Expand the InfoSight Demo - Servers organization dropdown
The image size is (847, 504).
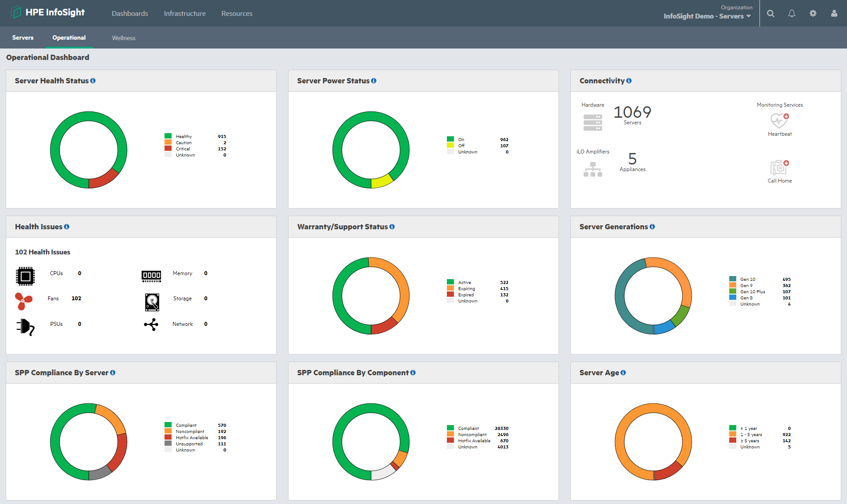click(707, 16)
